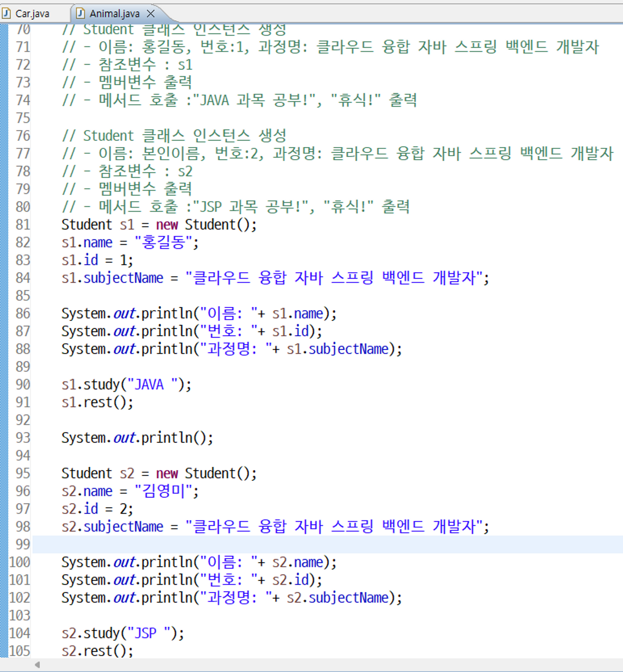Click println "번호: "+ s2.id line
This screenshot has height=672, width=623.
[192, 580]
